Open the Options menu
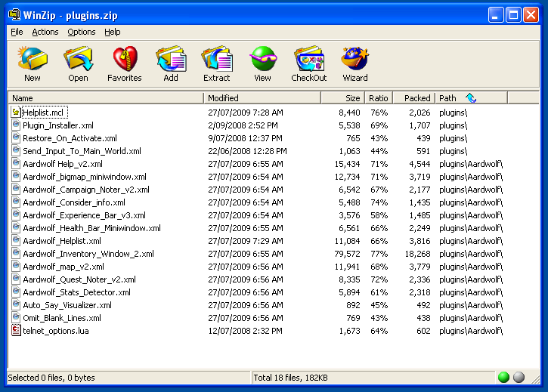Screen dimensions: 548x392 coord(82,32)
